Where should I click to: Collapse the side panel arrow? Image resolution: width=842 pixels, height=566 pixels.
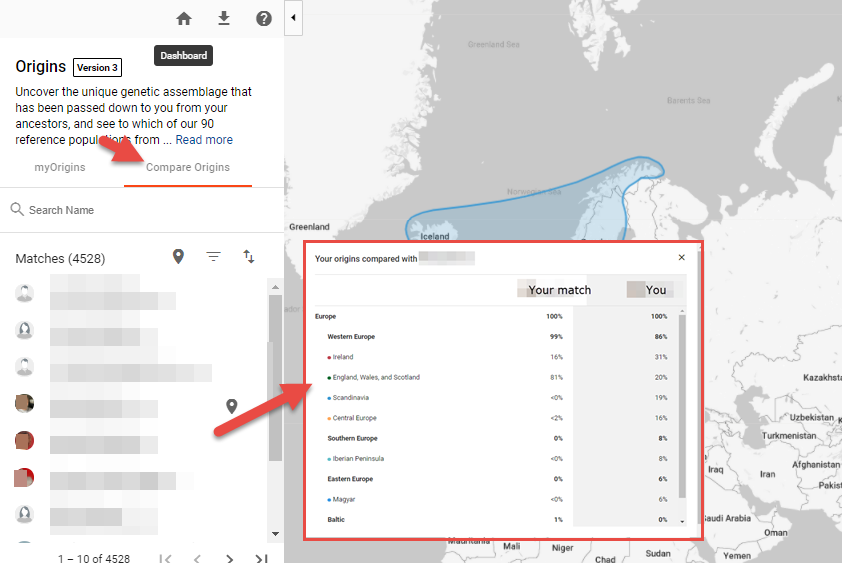[x=293, y=18]
